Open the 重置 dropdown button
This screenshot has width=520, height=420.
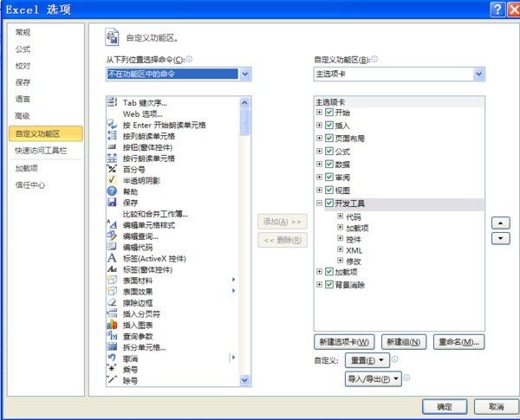click(367, 360)
